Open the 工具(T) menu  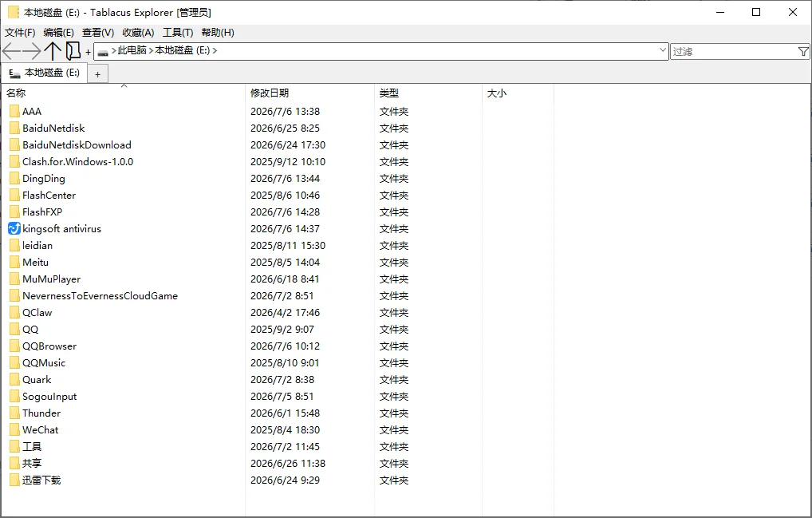point(178,33)
